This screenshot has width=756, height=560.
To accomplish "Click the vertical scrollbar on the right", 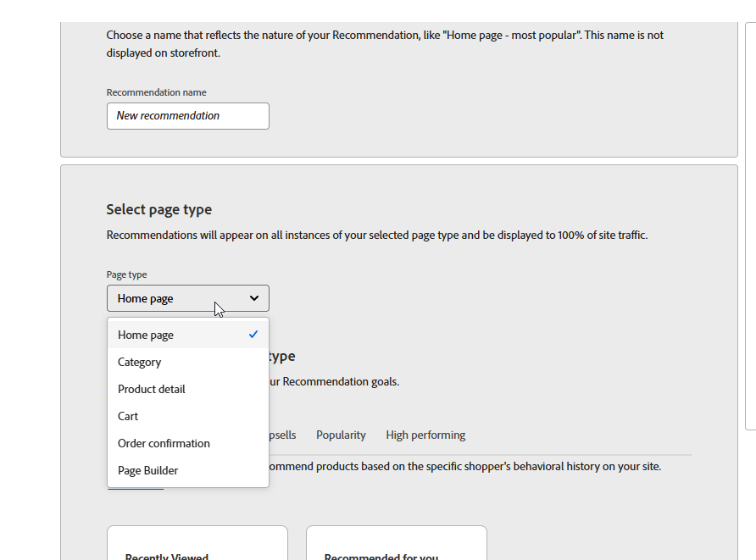I will coord(751,280).
